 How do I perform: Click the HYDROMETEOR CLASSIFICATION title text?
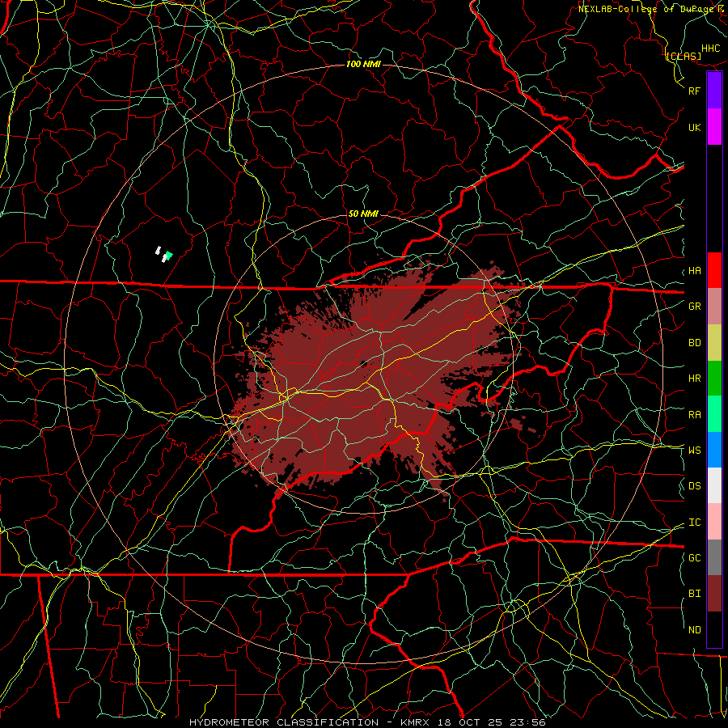click(x=284, y=722)
